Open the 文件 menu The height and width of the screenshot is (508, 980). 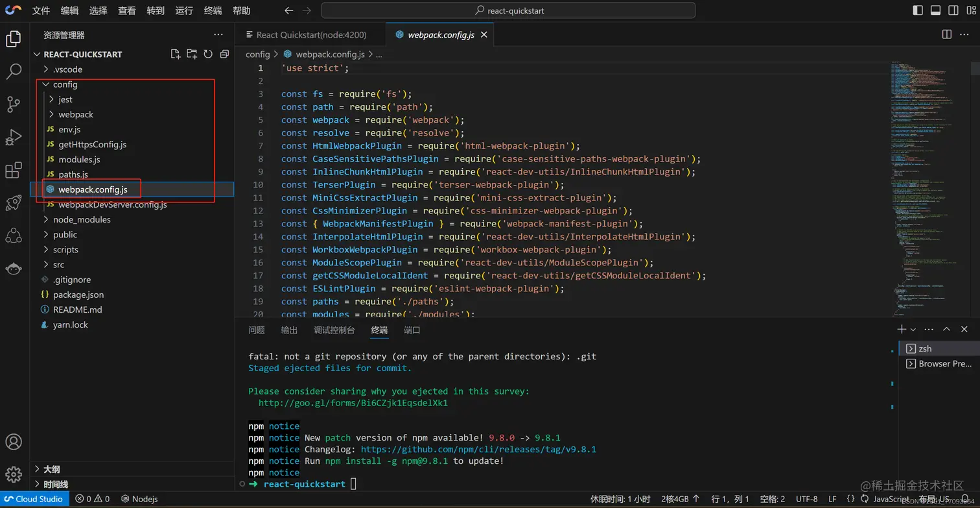pos(41,10)
